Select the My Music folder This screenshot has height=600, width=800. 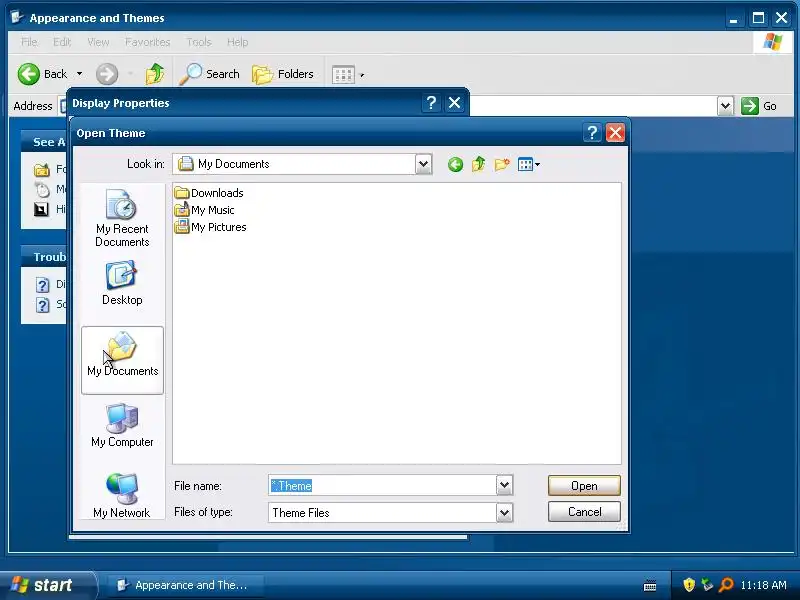click(204, 210)
